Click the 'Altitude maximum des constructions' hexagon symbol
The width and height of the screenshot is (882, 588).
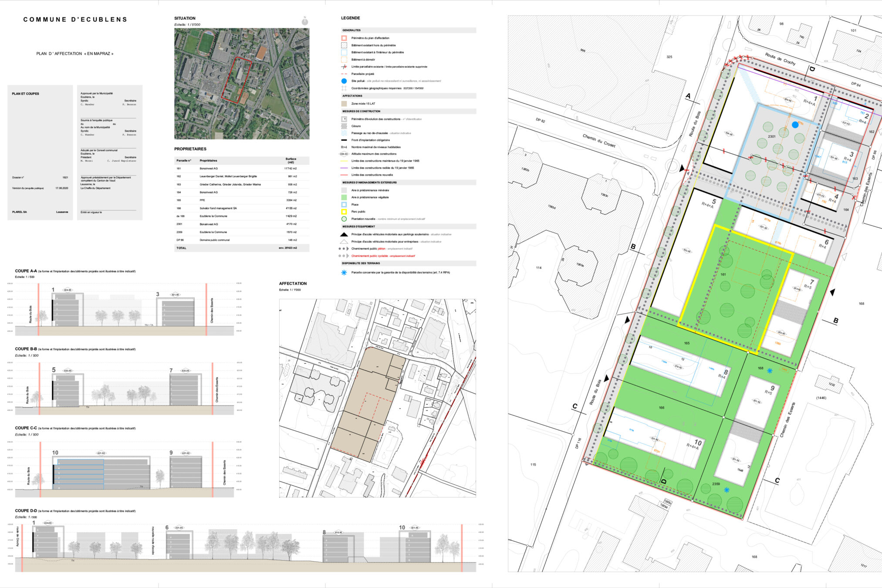pyautogui.click(x=344, y=154)
